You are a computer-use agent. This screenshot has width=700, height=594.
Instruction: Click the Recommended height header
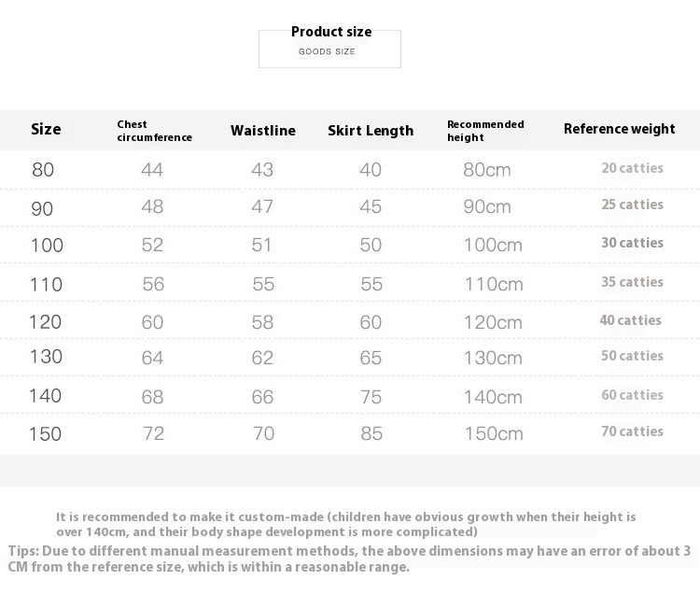[485, 131]
